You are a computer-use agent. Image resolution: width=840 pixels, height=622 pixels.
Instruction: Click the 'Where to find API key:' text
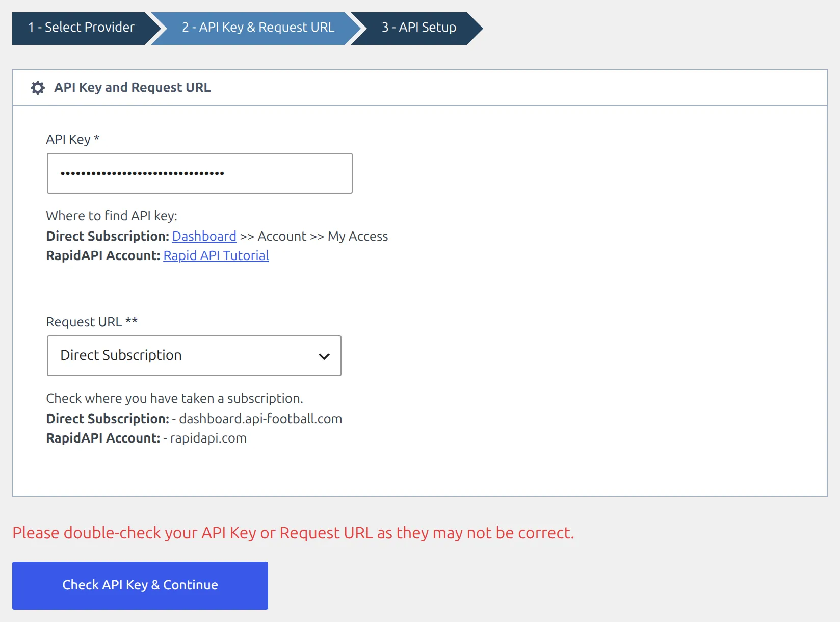(x=112, y=216)
